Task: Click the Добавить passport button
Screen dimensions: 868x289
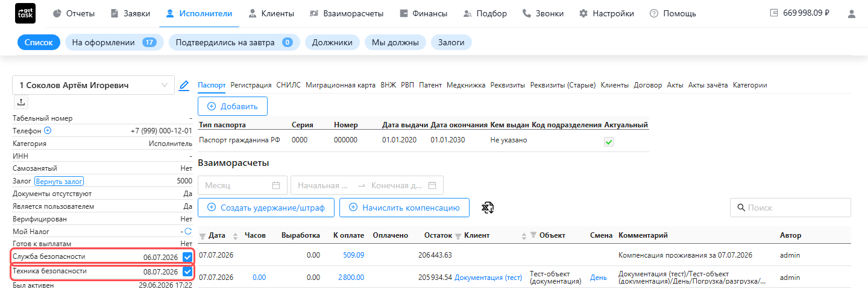Action: 233,106
